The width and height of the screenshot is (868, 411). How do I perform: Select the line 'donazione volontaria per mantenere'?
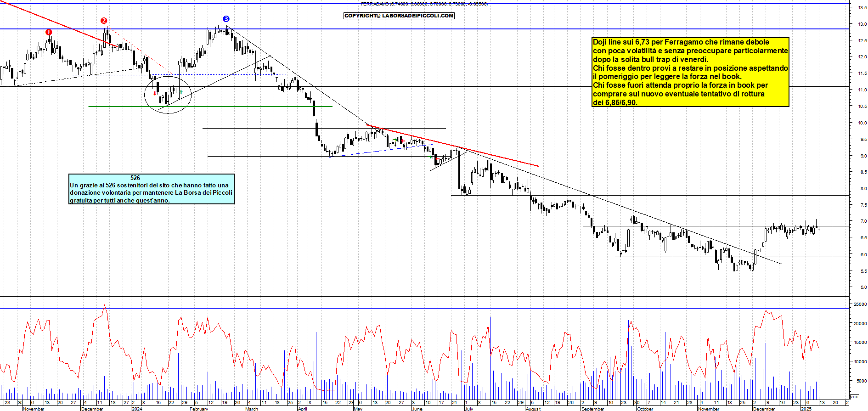pos(151,192)
